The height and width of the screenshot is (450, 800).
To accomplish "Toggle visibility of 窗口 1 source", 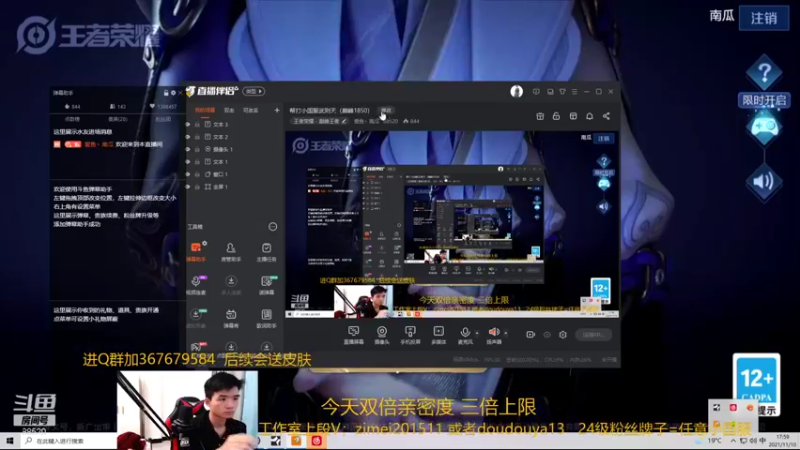I will 188,174.
